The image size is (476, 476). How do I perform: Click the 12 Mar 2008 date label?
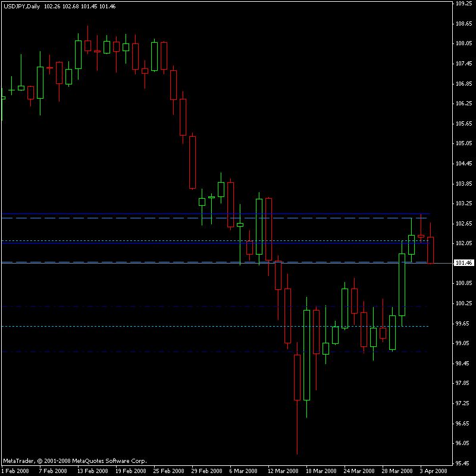283,471
